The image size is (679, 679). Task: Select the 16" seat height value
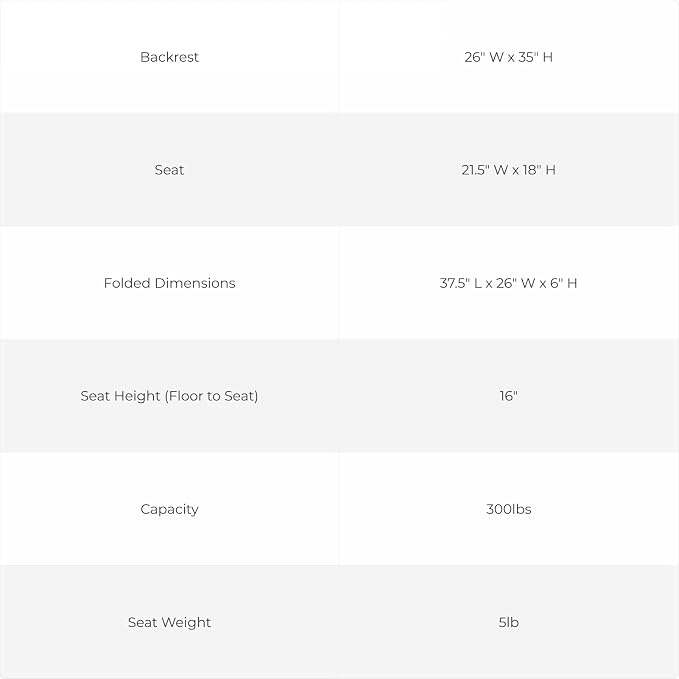coord(508,396)
